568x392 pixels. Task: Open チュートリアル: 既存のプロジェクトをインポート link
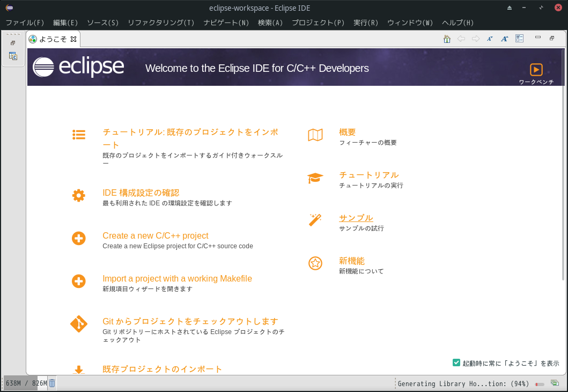[x=190, y=138]
